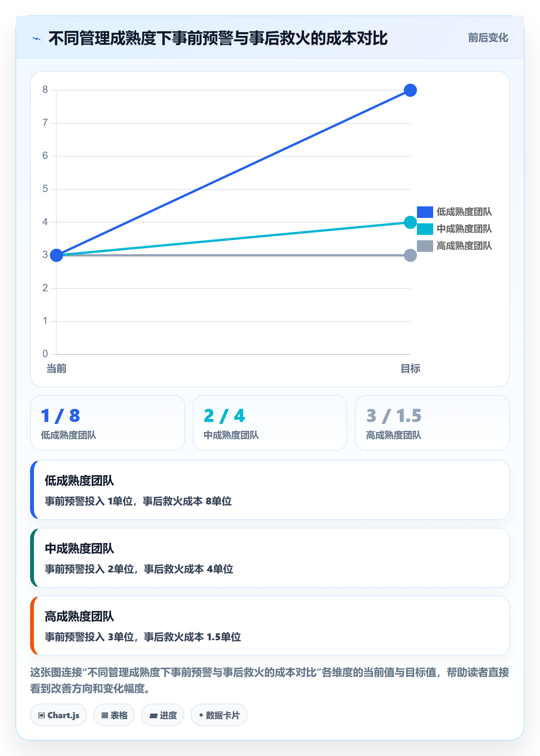Click the 前后变化 label in header
The image size is (540, 756).
[x=488, y=38]
